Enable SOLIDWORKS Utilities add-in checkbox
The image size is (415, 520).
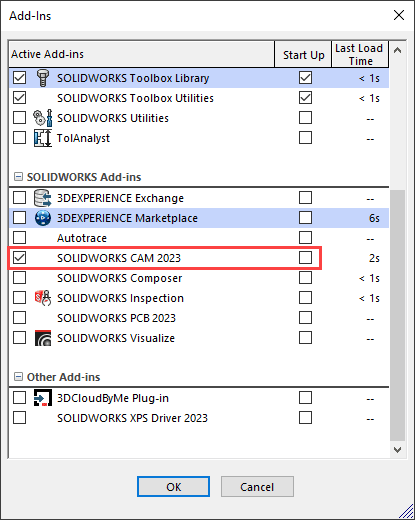pyautogui.click(x=19, y=118)
